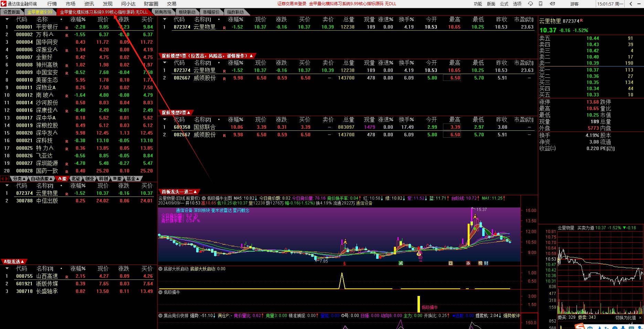Click the R marker next to 平安银行

coord(67,28)
